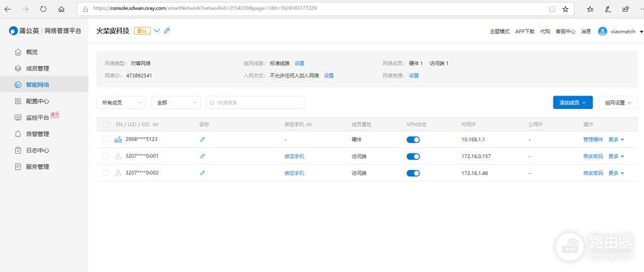Edit name of 2998****5123 with pencil
This screenshot has height=272, width=644.
point(203,140)
